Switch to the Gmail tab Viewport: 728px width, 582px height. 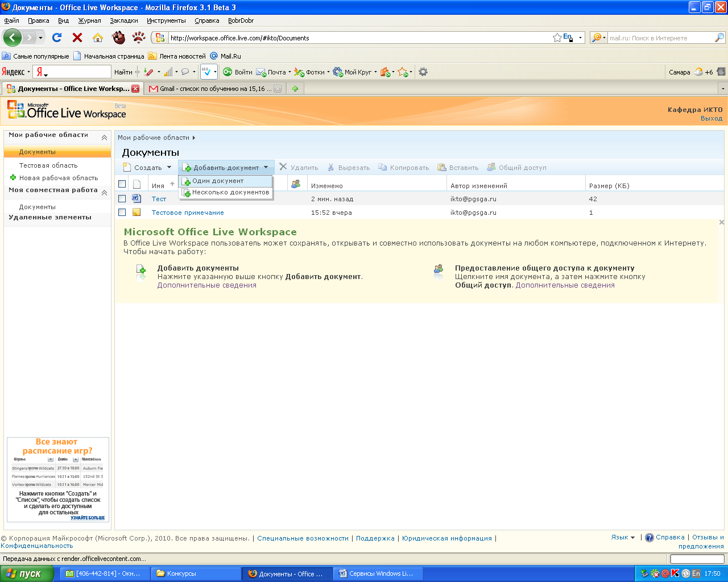pos(214,89)
